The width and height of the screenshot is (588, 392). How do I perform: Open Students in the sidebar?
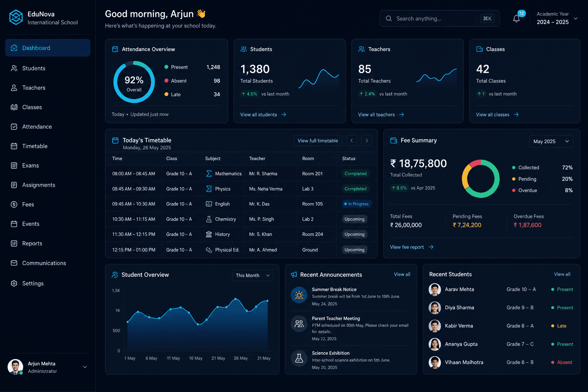(x=48, y=68)
